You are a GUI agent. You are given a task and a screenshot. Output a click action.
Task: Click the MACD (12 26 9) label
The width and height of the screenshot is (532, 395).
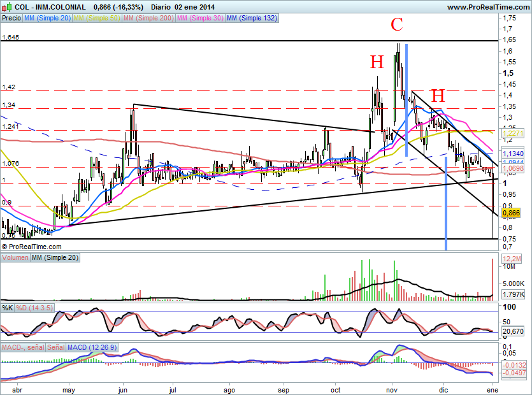92,347
